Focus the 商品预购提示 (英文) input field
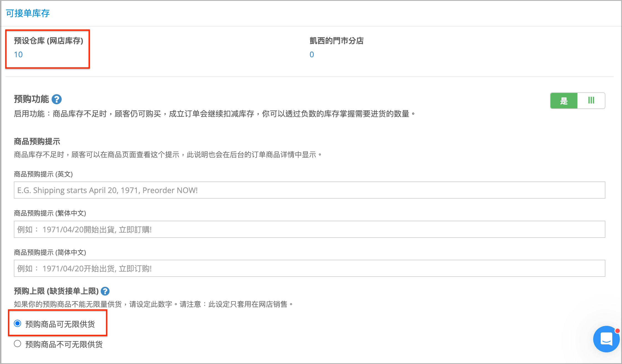 pos(309,190)
